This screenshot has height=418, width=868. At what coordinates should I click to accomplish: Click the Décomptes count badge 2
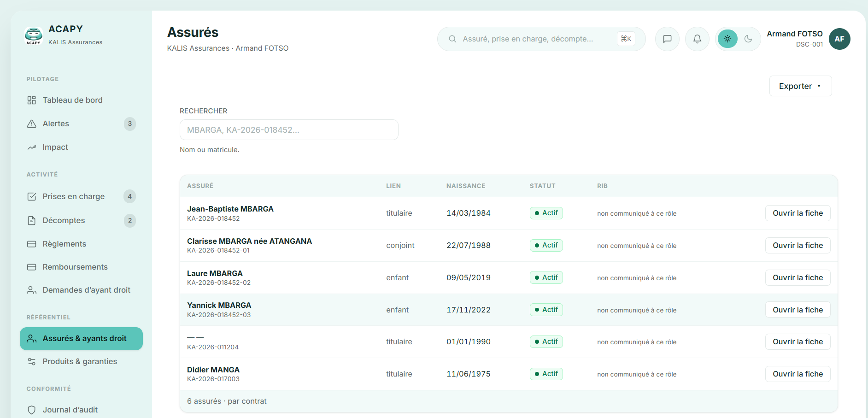130,221
